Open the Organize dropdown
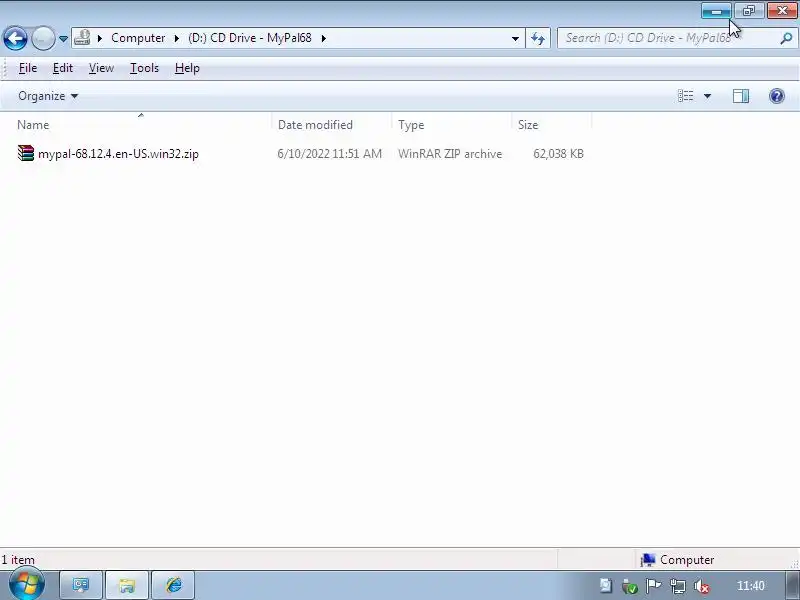Image resolution: width=800 pixels, height=600 pixels. tap(48, 96)
